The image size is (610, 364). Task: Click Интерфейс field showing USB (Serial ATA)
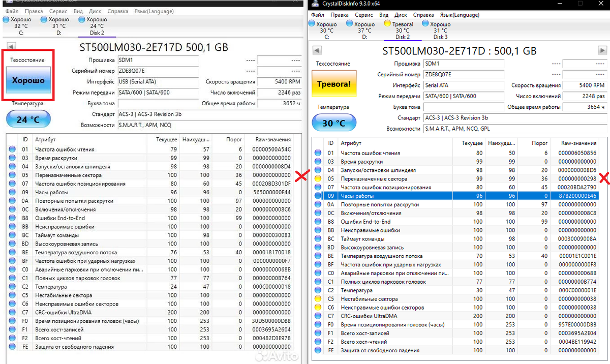[158, 82]
